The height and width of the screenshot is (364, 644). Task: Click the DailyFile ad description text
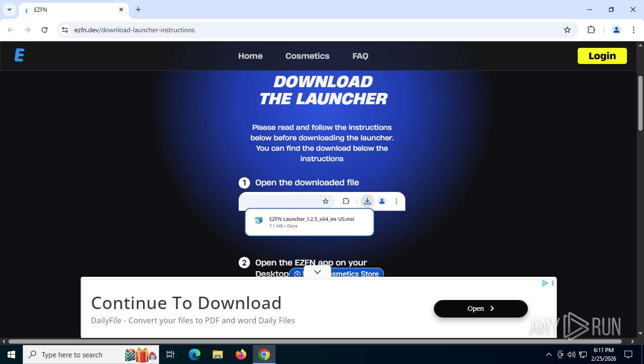pos(193,320)
